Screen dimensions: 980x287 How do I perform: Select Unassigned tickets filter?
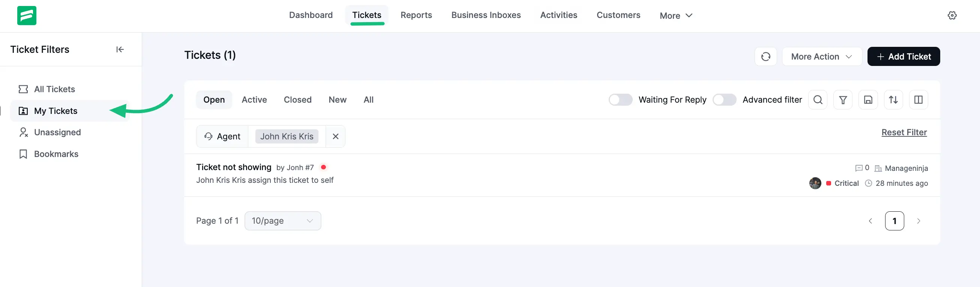(x=70, y=132)
